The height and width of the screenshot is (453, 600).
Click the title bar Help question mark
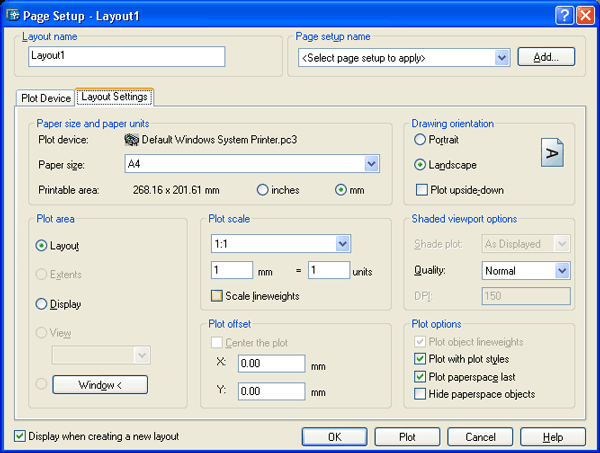[563, 13]
